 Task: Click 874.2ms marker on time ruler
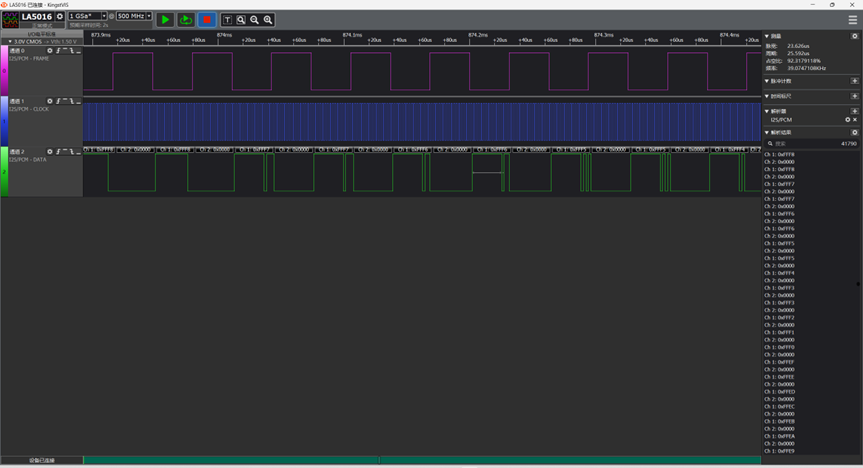point(478,35)
